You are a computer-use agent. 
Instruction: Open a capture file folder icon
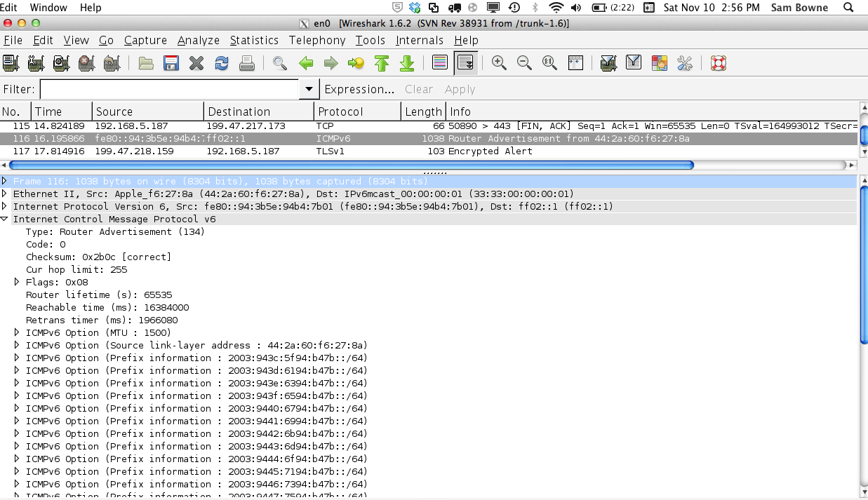(x=146, y=64)
